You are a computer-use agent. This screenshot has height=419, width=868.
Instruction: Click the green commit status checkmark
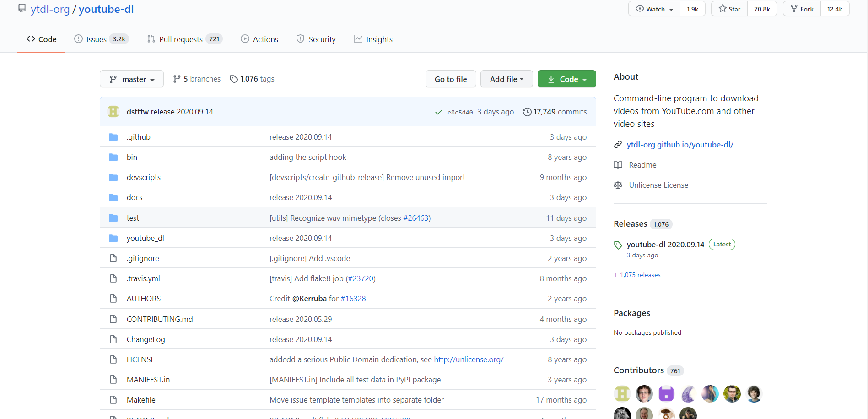click(438, 112)
